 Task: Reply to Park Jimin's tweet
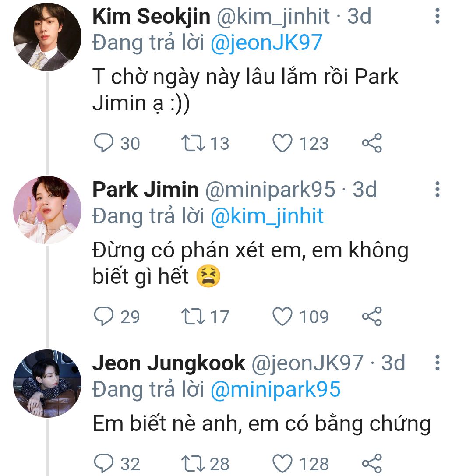click(104, 317)
